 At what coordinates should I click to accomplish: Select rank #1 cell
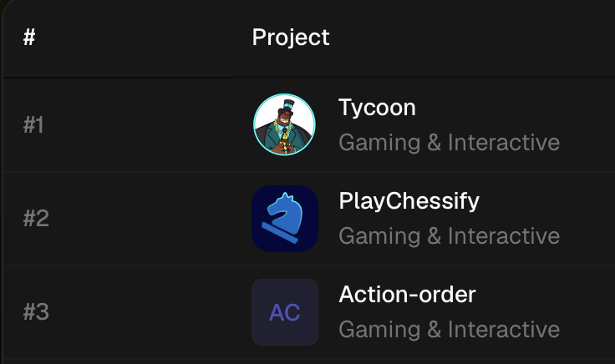[x=33, y=125]
